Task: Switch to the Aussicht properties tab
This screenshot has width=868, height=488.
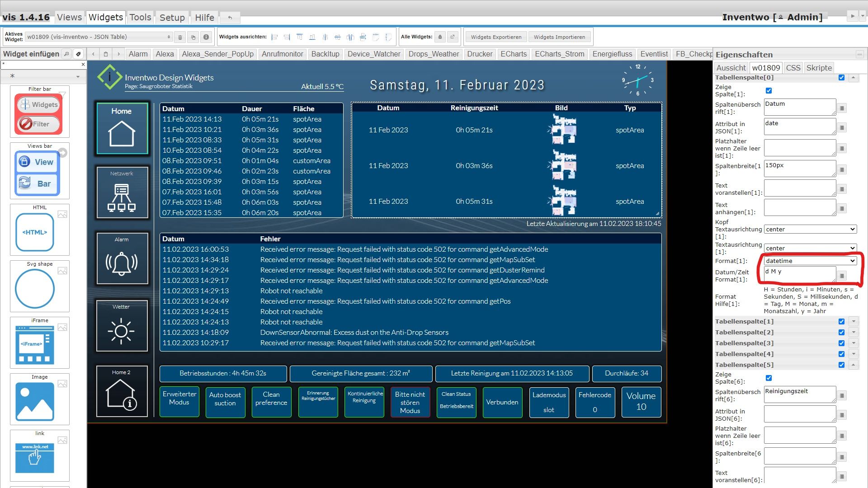Action: pyautogui.click(x=731, y=68)
